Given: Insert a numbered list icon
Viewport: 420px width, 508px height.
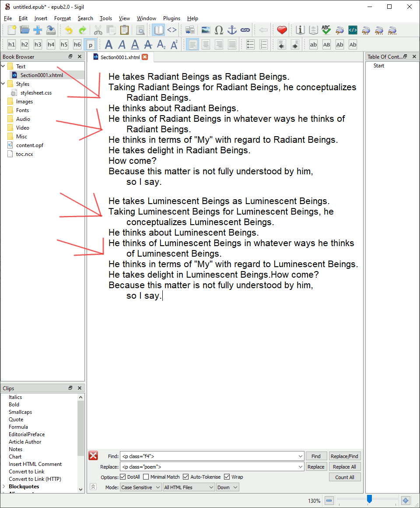Looking at the screenshot, I should 264,44.
